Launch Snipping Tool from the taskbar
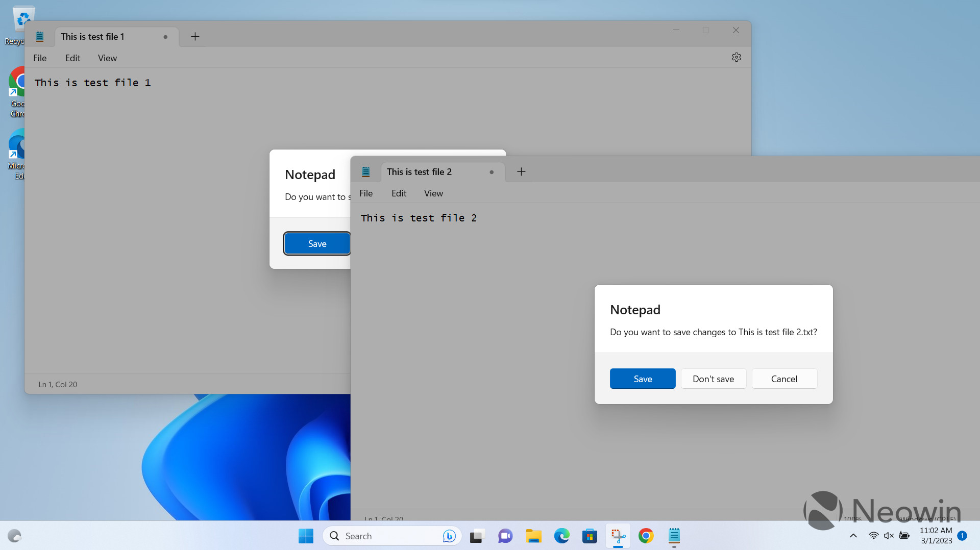980x550 pixels. (618, 536)
